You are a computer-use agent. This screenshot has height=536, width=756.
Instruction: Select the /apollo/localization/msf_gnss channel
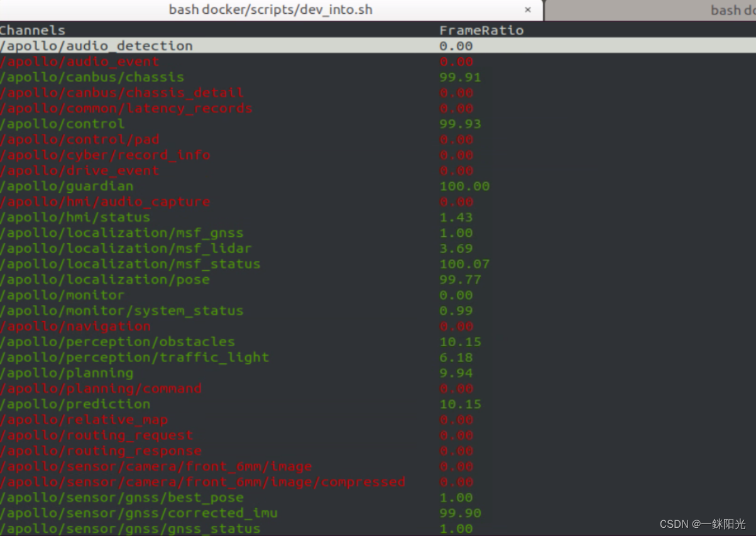(122, 233)
